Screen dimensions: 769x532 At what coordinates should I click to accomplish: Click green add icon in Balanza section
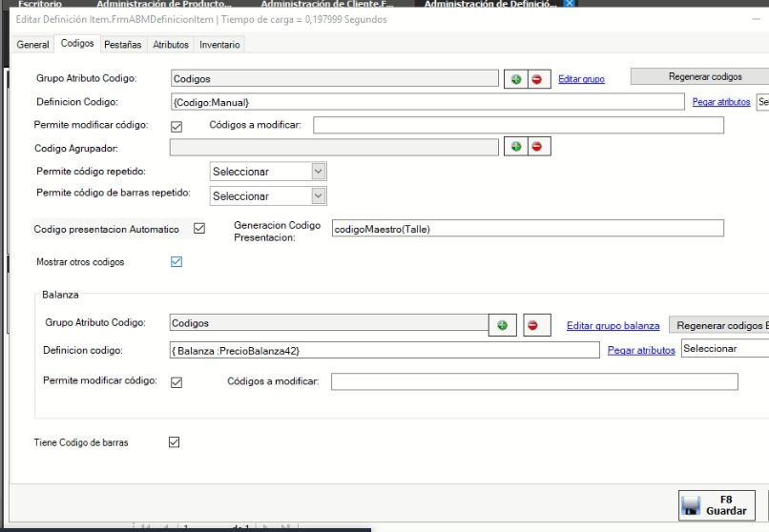point(502,325)
